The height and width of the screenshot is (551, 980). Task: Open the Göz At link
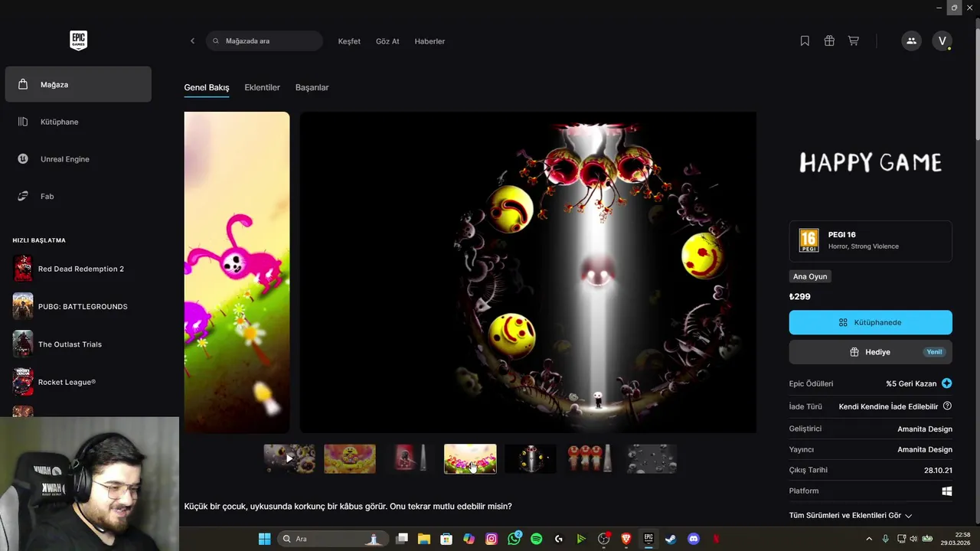pyautogui.click(x=387, y=41)
